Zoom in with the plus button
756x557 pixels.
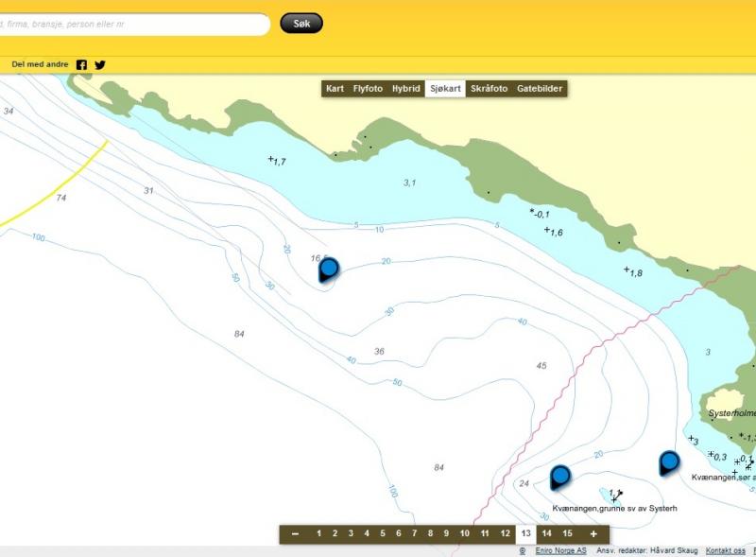tap(593, 534)
